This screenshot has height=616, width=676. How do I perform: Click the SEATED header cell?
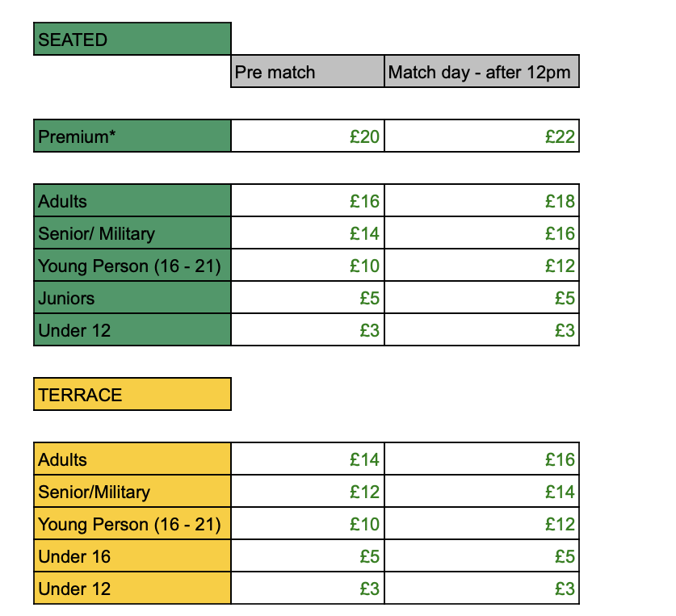(x=132, y=40)
